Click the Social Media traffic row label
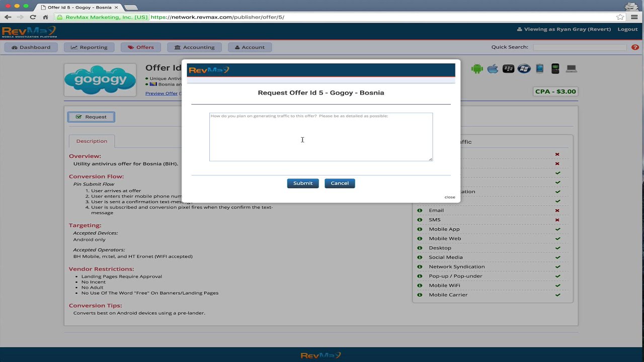 446,257
